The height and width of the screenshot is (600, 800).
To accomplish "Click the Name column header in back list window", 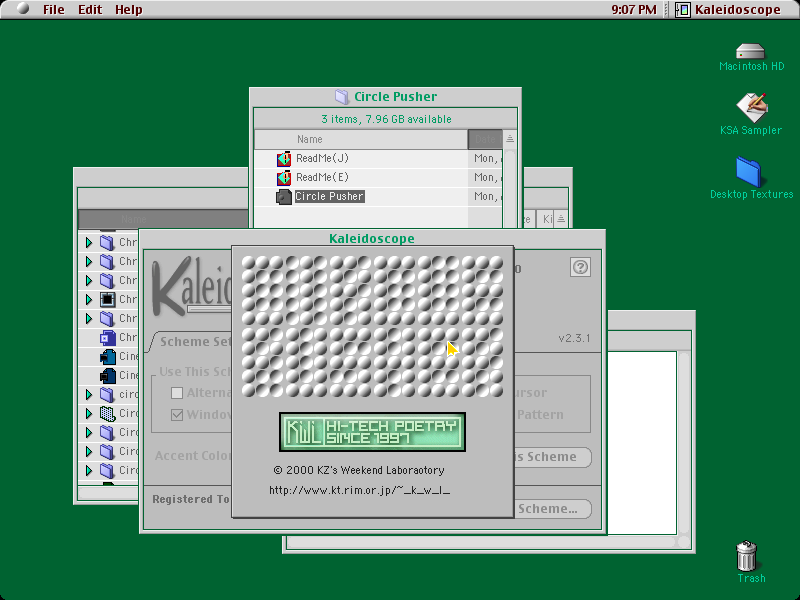I will tap(162, 219).
